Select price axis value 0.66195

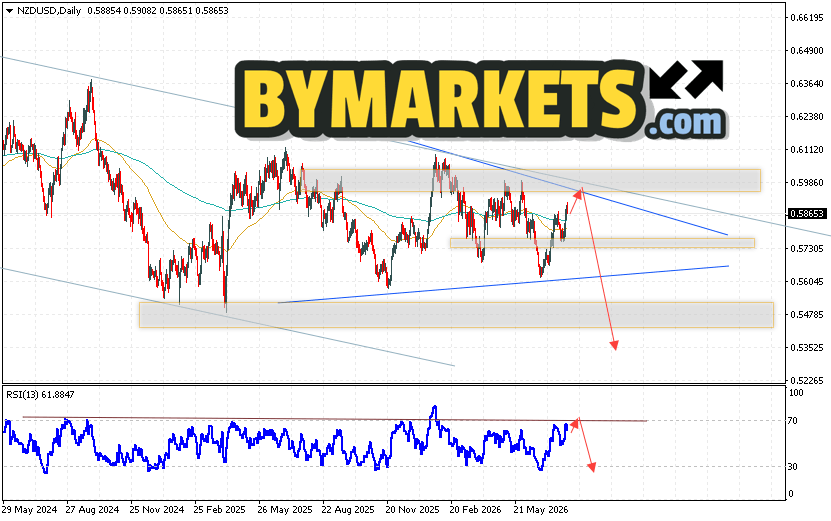pyautogui.click(x=807, y=17)
